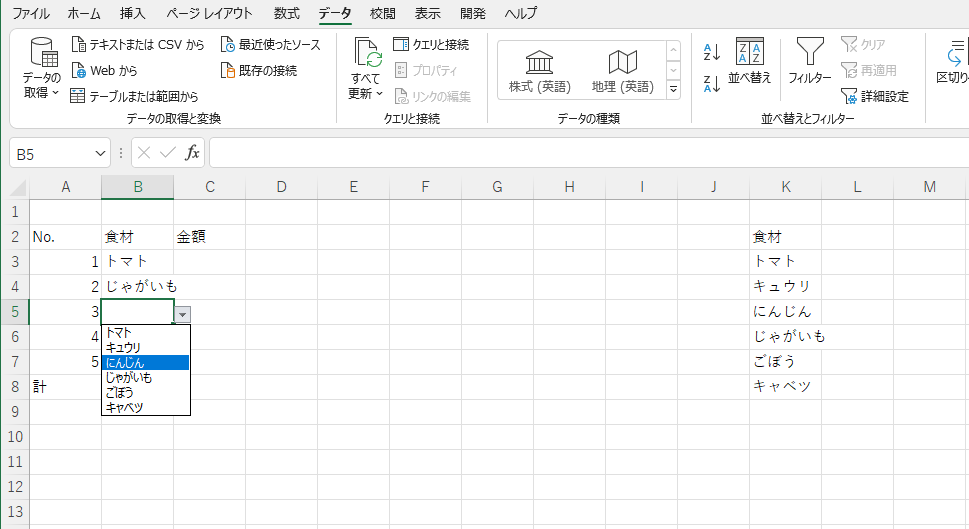Select cell A8 labeled 計

click(66, 387)
